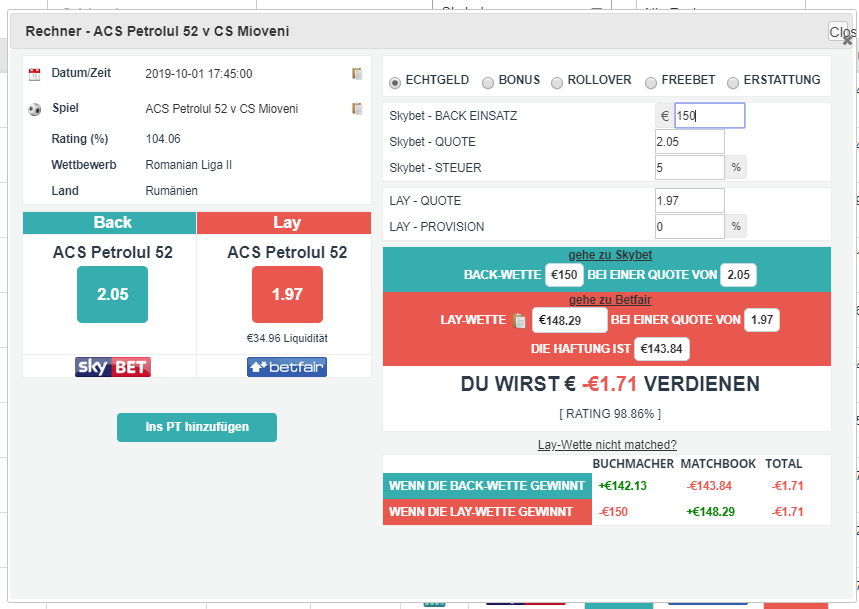Click the competition 'Romanian Liga II'
This screenshot has height=609, width=859.
click(188, 165)
